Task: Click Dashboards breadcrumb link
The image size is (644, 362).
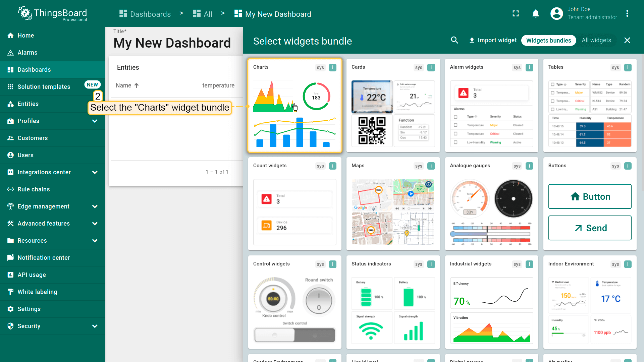Action: [x=145, y=14]
